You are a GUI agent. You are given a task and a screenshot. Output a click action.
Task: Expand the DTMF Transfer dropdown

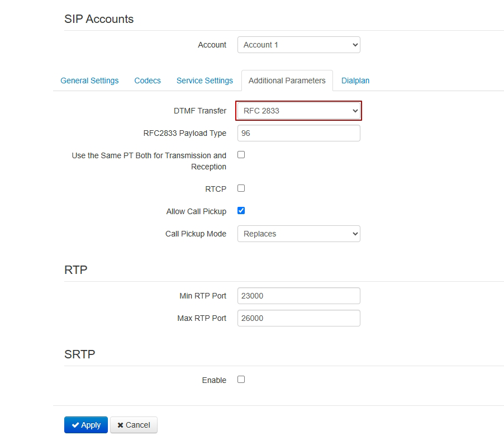point(298,111)
